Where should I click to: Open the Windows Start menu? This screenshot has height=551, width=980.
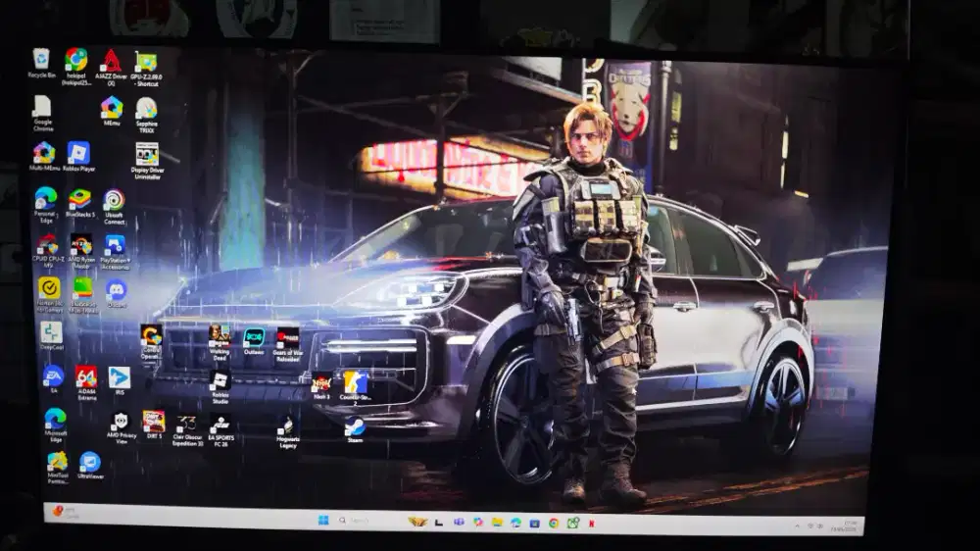click(x=323, y=521)
